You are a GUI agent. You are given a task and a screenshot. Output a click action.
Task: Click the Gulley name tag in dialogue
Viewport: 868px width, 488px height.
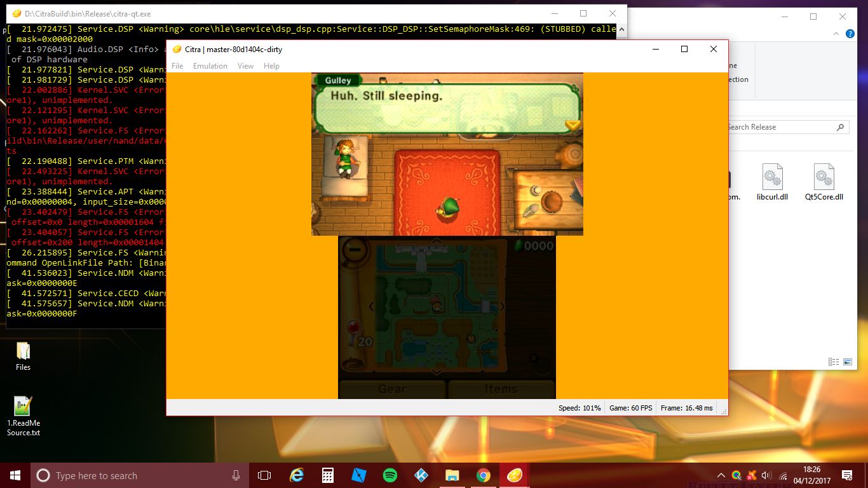[338, 80]
